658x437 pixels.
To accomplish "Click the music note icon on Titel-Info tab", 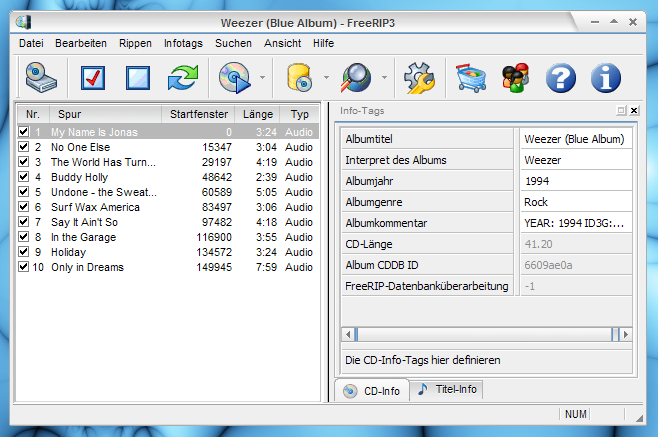I will tap(423, 389).
